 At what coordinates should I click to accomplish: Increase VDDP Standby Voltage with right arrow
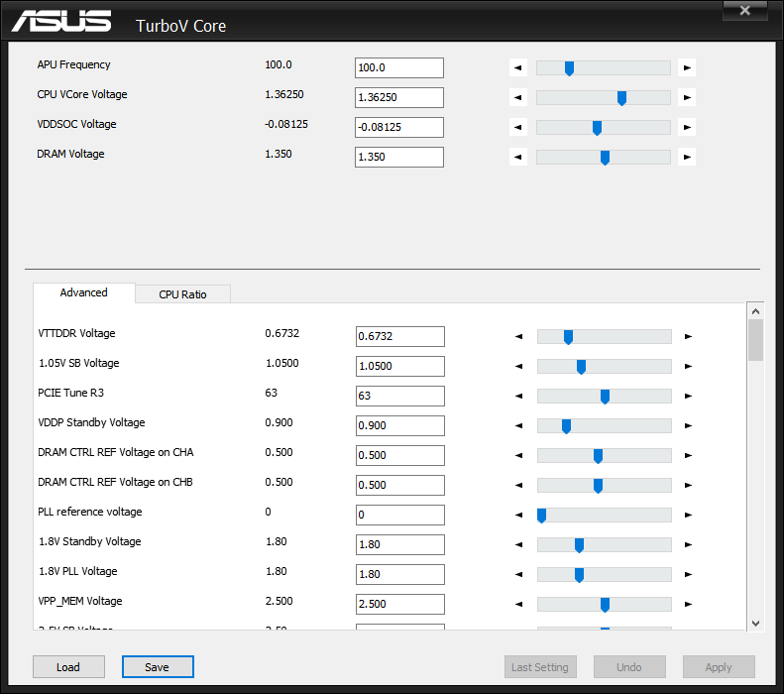tap(688, 425)
